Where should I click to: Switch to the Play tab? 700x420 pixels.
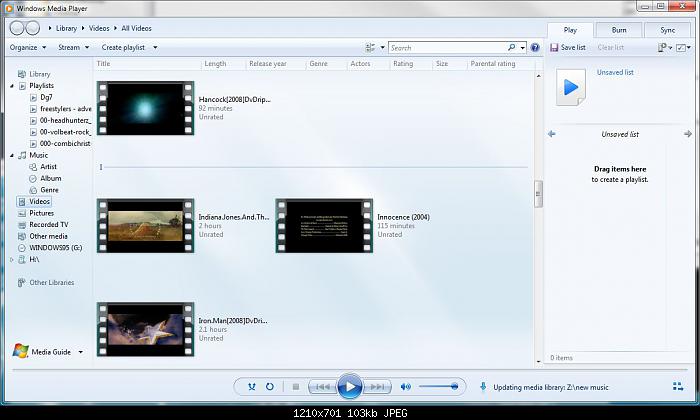pyautogui.click(x=570, y=30)
